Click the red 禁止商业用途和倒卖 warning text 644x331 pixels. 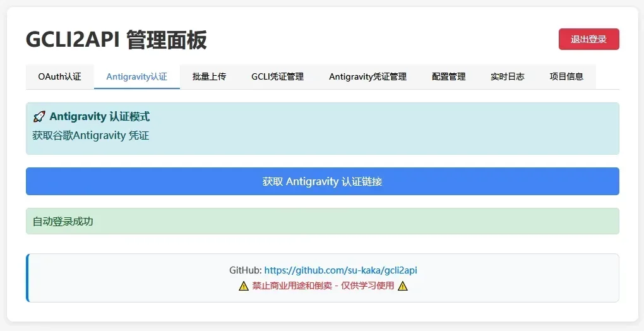point(323,286)
